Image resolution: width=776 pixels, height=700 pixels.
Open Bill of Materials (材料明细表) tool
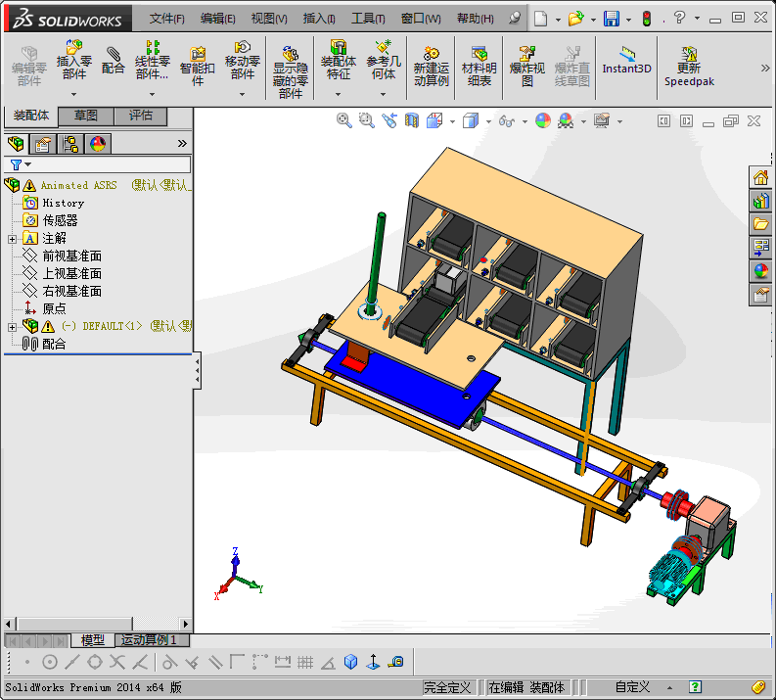click(x=479, y=67)
